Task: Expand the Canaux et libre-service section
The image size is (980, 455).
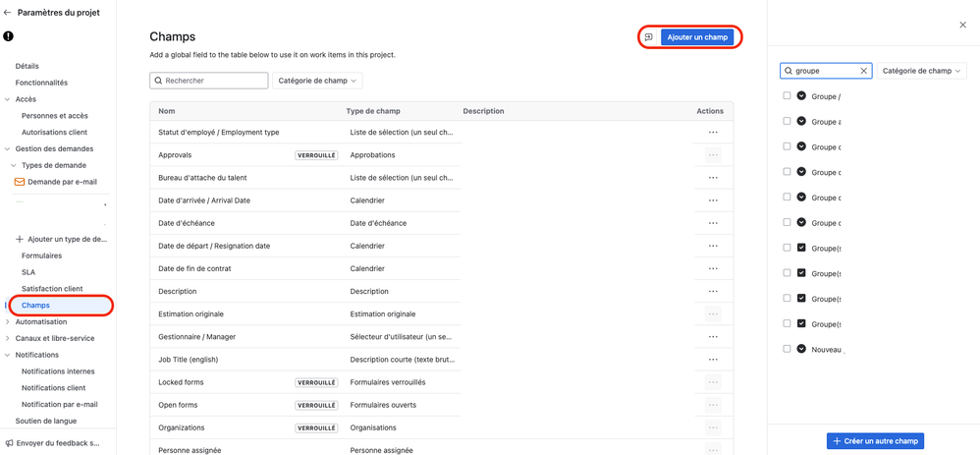Action: coord(8,338)
